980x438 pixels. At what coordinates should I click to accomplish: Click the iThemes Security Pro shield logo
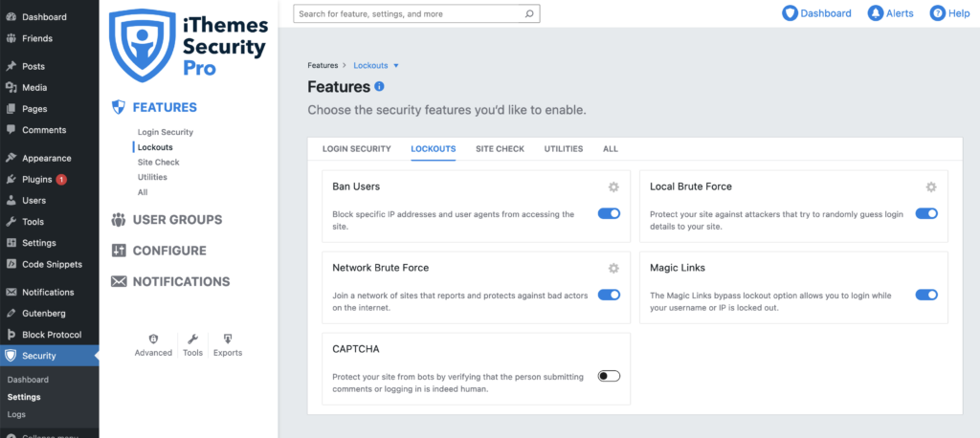pyautogui.click(x=144, y=45)
